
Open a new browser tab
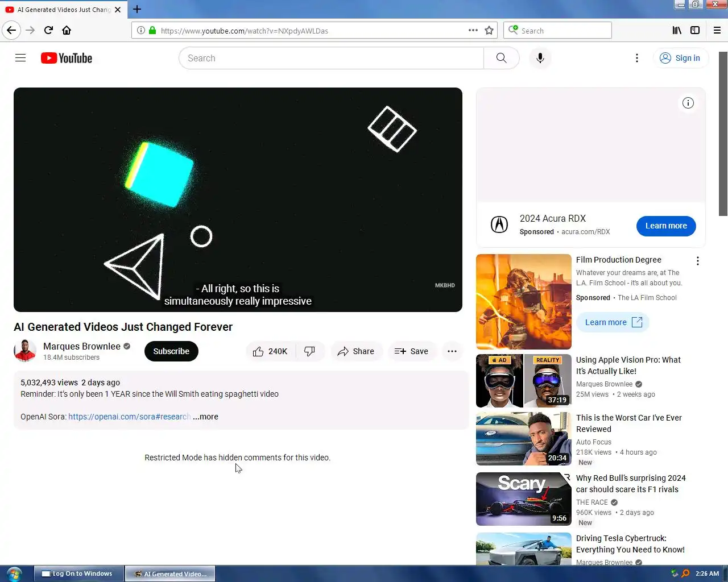(x=137, y=9)
